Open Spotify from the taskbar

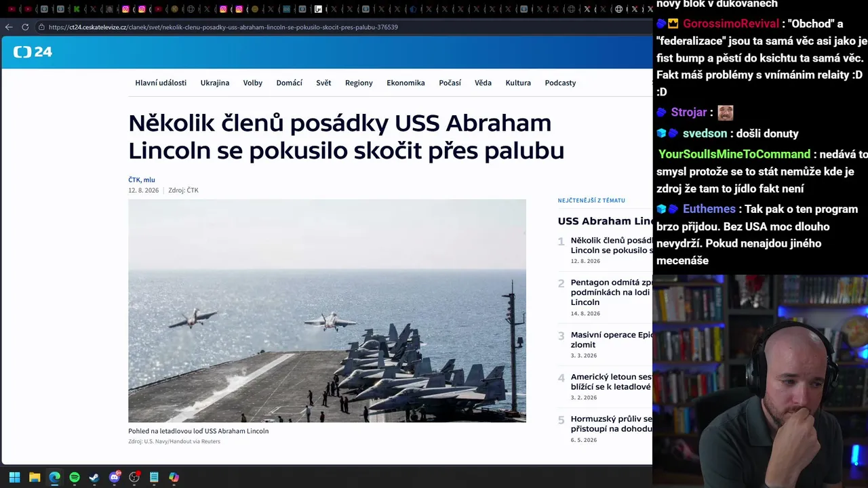(75, 477)
